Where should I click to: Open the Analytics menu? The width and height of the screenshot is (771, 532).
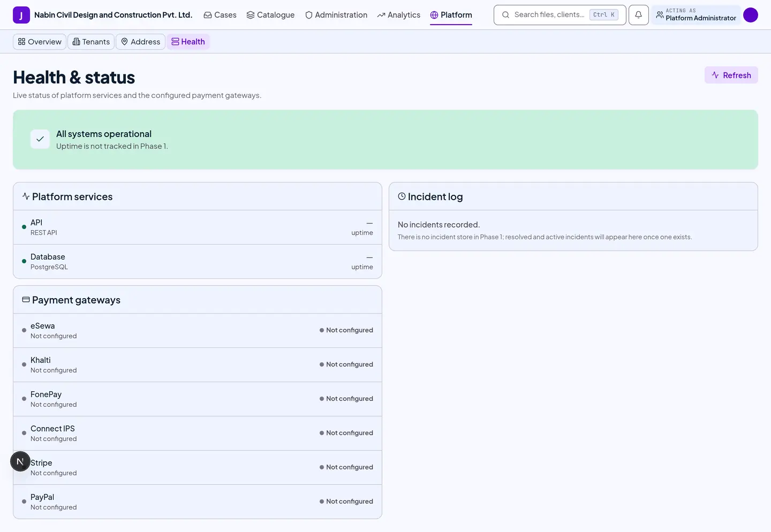pos(399,15)
